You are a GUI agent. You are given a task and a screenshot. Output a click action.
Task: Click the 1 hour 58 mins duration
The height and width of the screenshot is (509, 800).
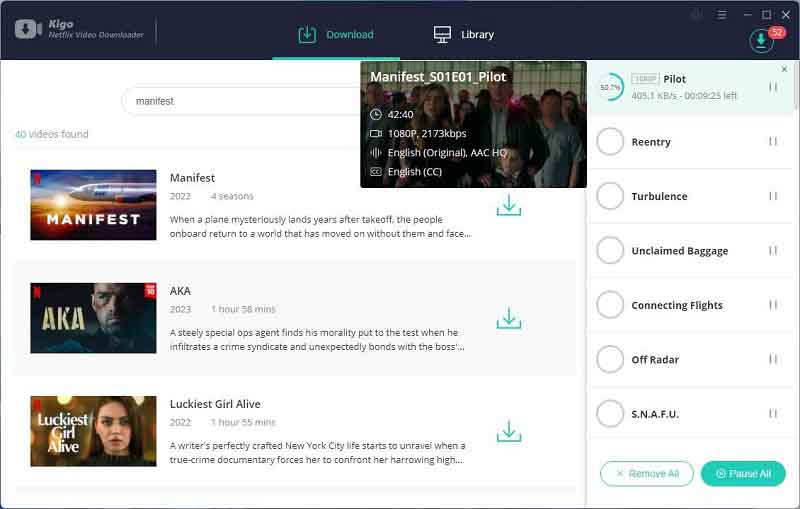coord(243,309)
